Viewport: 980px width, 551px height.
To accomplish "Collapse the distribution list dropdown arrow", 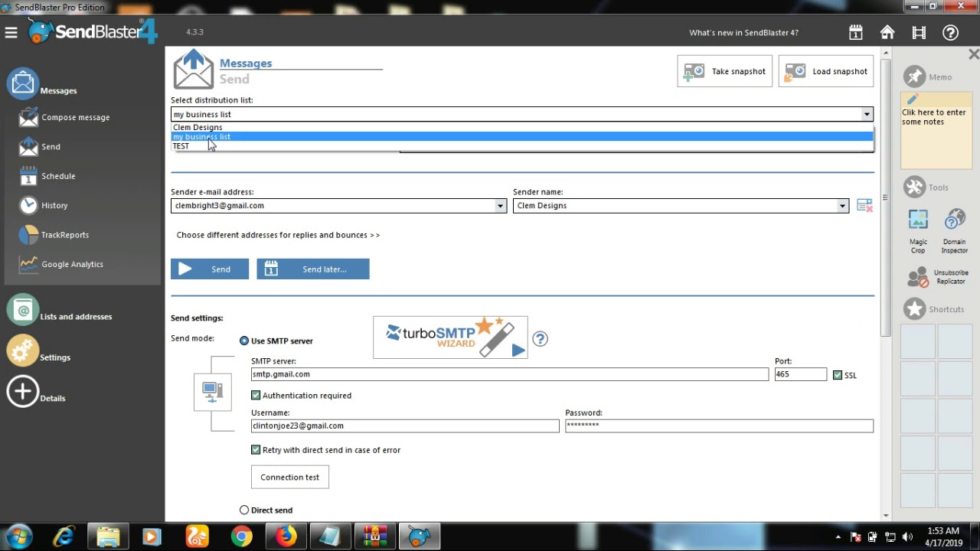I will click(867, 114).
